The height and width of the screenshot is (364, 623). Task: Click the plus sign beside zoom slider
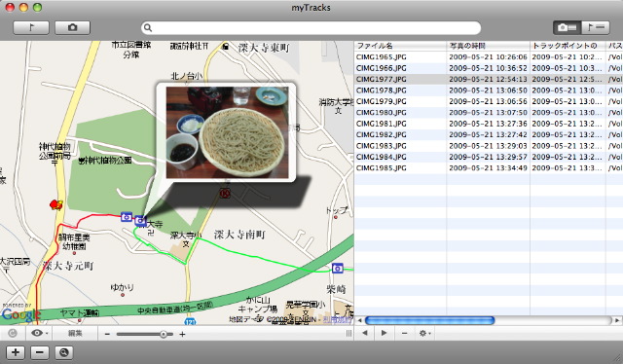click(x=182, y=334)
